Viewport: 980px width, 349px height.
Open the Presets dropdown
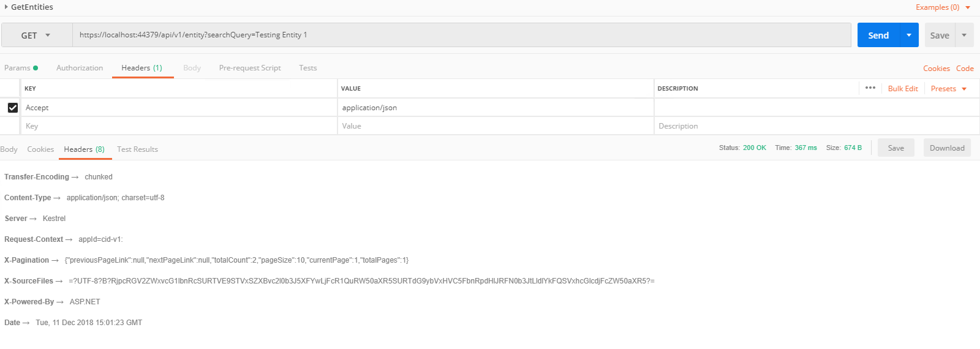[948, 89]
